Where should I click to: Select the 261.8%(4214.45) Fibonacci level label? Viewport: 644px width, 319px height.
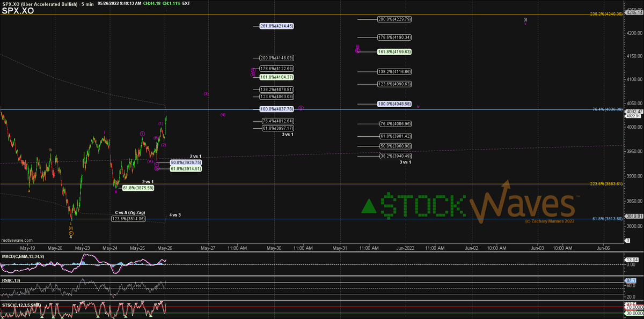(x=277, y=26)
